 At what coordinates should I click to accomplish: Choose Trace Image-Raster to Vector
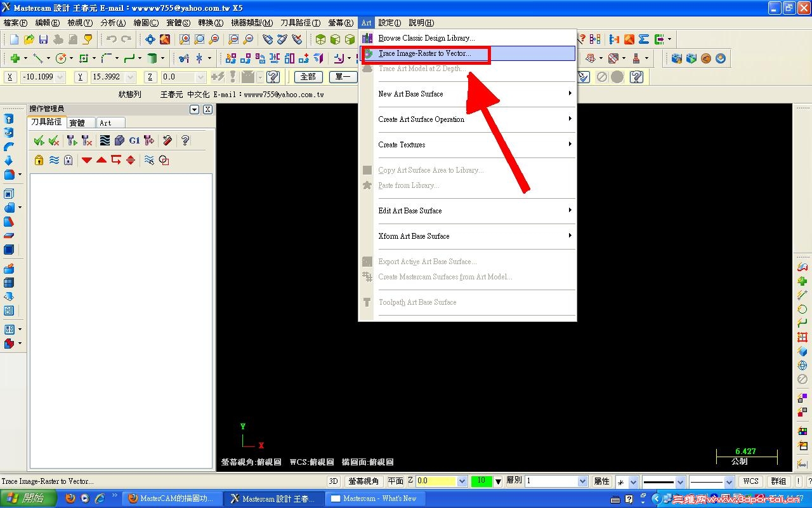[x=468, y=53]
